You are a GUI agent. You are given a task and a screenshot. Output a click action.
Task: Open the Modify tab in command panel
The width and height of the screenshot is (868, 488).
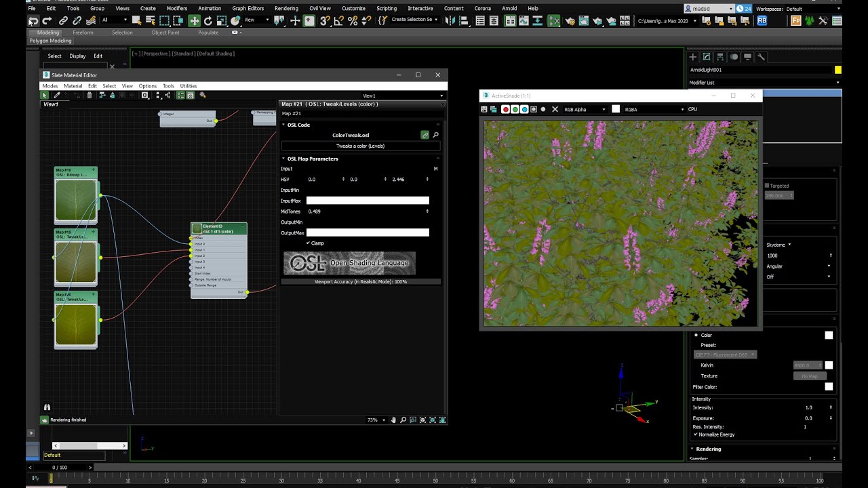tap(707, 57)
